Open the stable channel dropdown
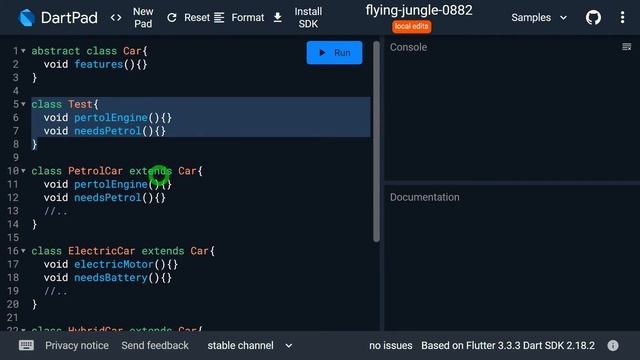 click(250, 345)
